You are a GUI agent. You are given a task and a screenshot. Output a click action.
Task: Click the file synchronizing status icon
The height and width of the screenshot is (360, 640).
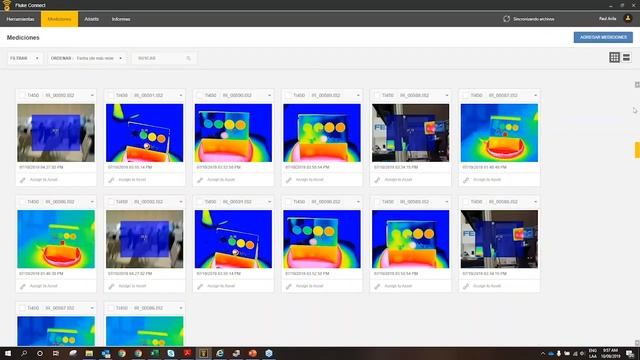coord(507,19)
